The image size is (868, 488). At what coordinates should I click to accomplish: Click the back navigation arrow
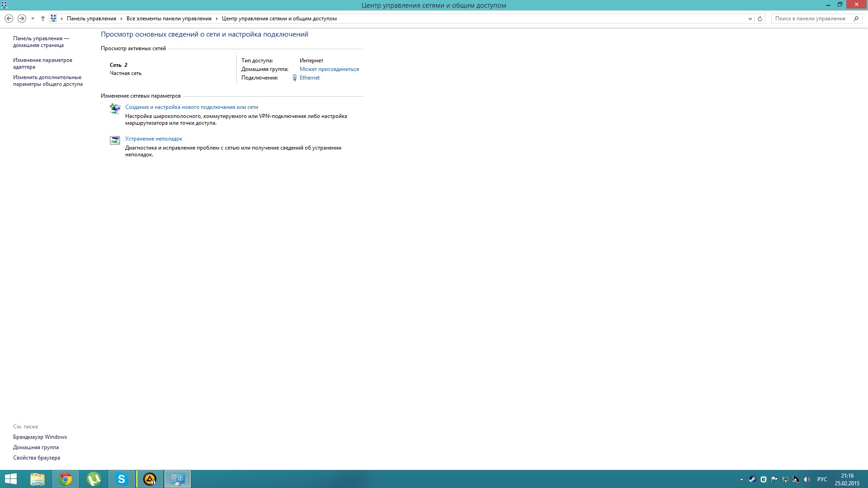pos(9,19)
